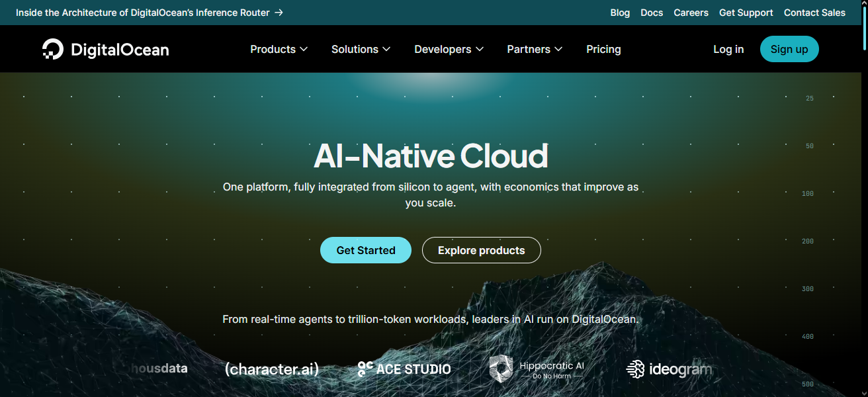
Task: Open the Get Support link
Action: (x=746, y=13)
